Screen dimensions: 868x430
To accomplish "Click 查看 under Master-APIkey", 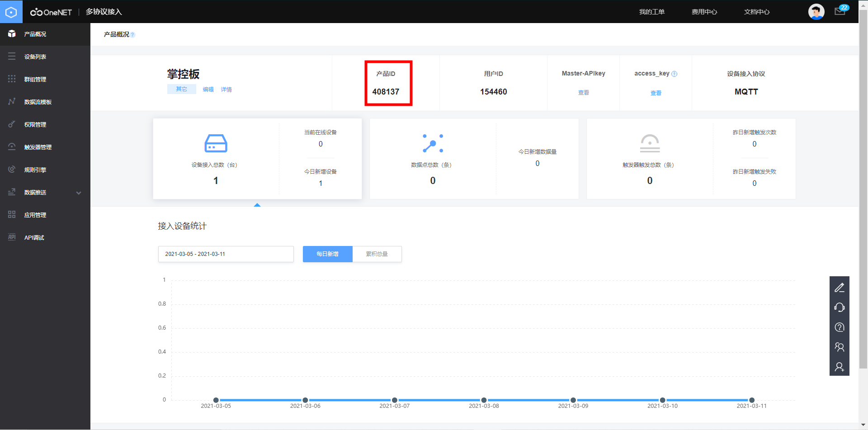I will 583,93.
